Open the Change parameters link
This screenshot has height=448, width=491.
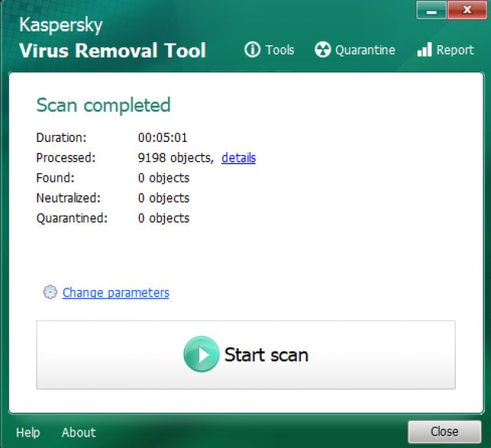pyautogui.click(x=116, y=292)
